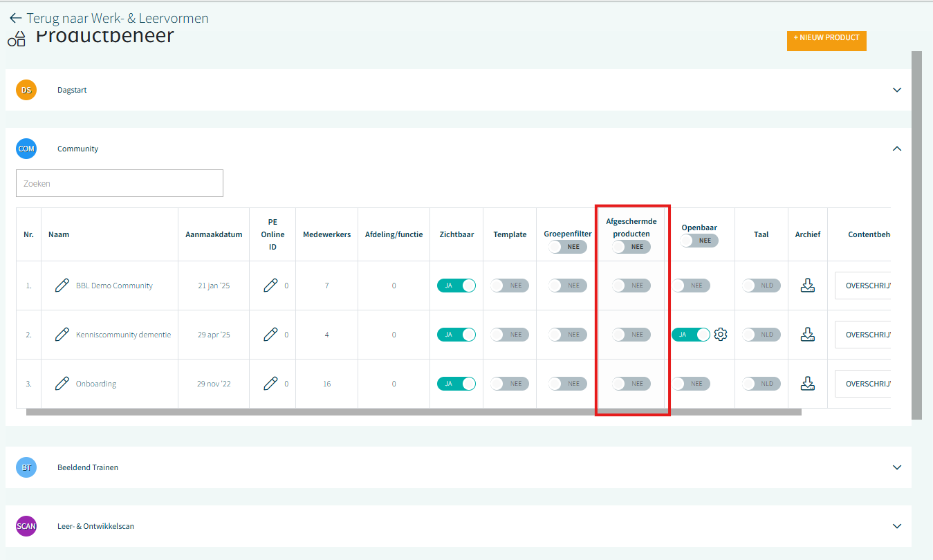
Task: Edit PE Online ID for BBL Demo Community
Action: coord(270,286)
